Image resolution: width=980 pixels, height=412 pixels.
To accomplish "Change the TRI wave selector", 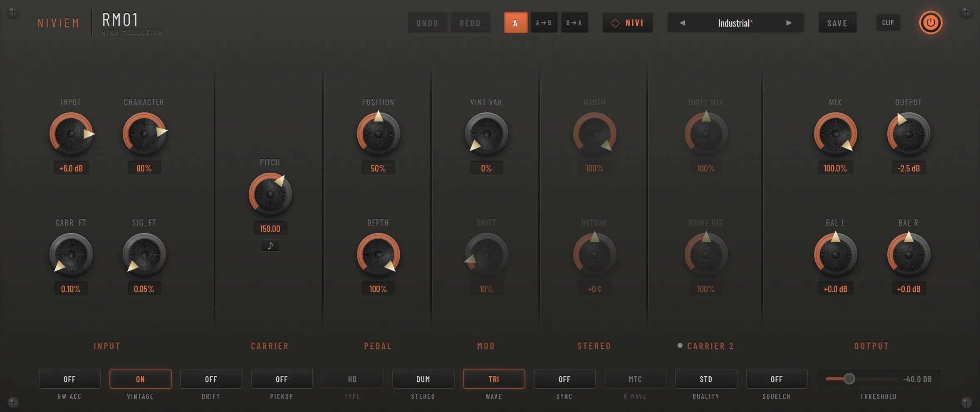I will (494, 379).
